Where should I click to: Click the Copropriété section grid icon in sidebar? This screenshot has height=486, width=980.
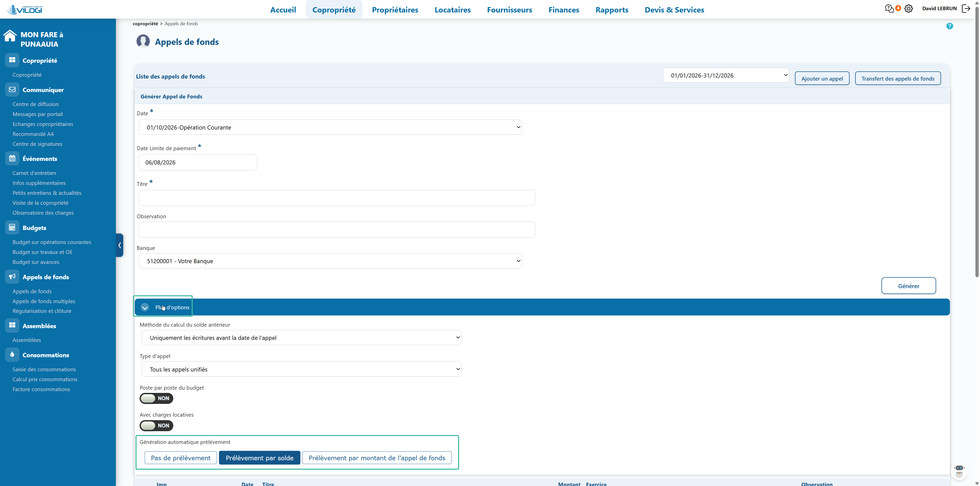(x=12, y=60)
